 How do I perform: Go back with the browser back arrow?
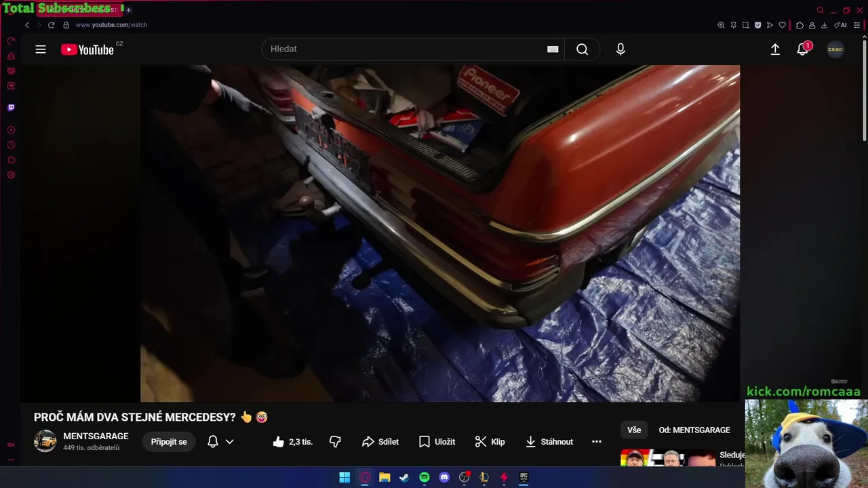tap(27, 25)
